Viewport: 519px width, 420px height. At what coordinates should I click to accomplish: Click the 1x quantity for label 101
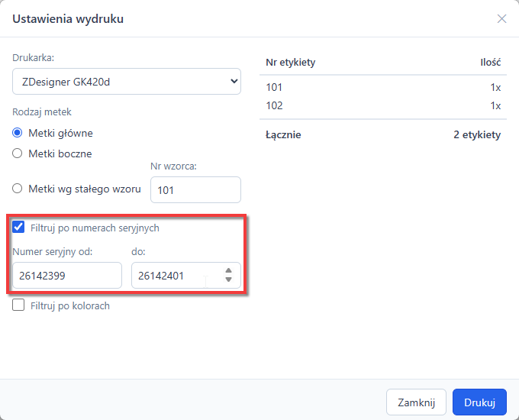point(495,88)
